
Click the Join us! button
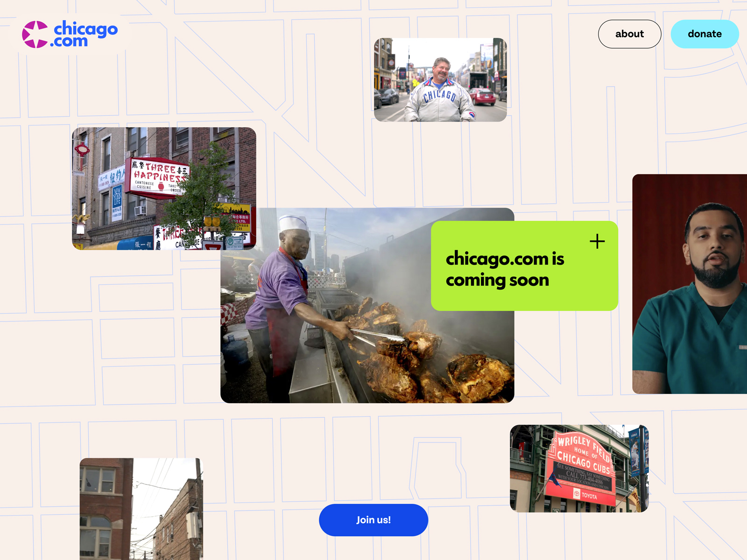pos(373,520)
